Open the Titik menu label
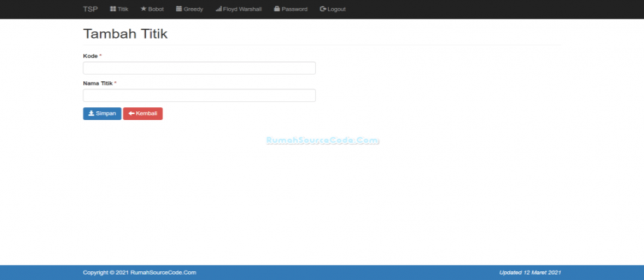 pyautogui.click(x=123, y=9)
